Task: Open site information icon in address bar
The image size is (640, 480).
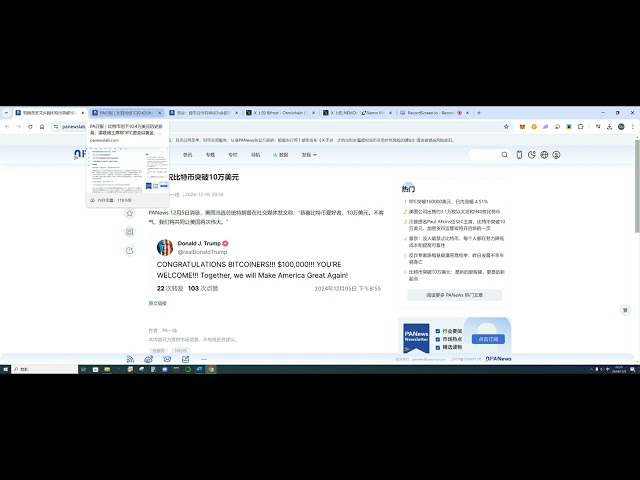Action: (56, 127)
